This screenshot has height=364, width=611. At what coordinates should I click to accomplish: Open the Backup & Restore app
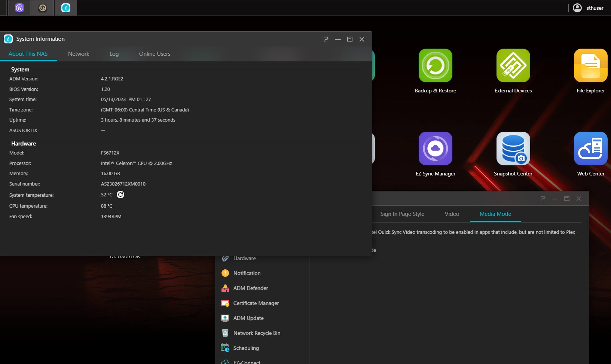[435, 66]
